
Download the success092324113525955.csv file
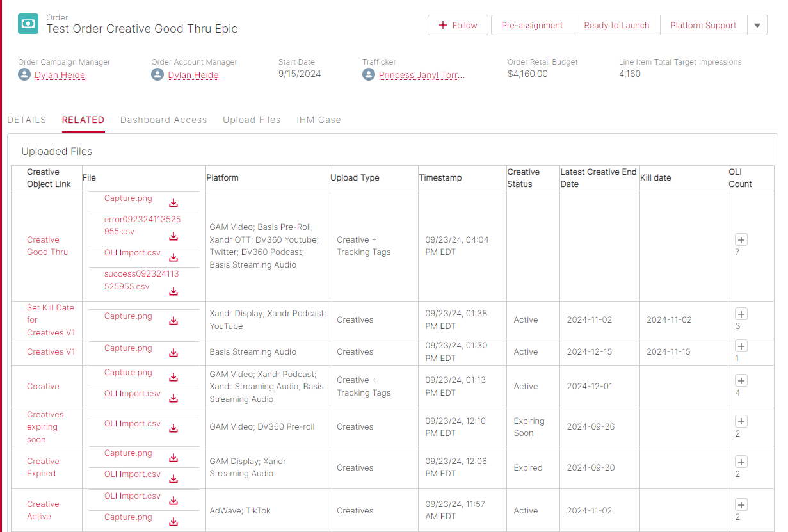click(173, 291)
